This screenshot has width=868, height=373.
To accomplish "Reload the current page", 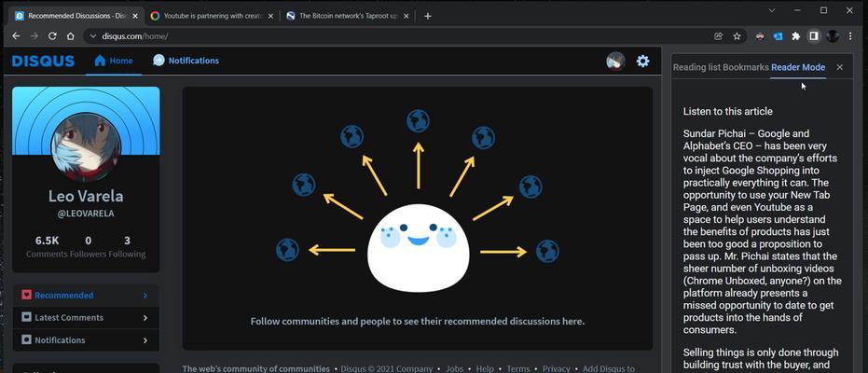I will click(52, 36).
